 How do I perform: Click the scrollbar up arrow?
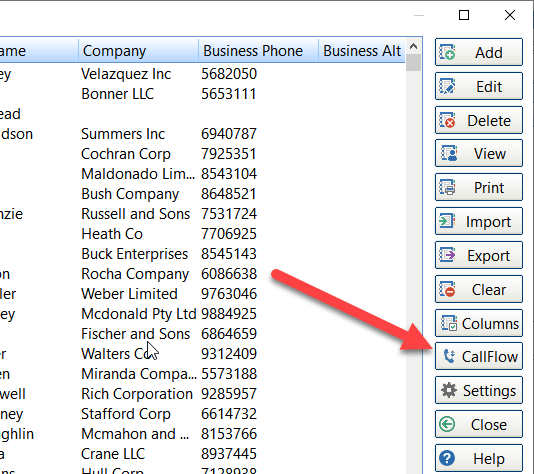[413, 47]
